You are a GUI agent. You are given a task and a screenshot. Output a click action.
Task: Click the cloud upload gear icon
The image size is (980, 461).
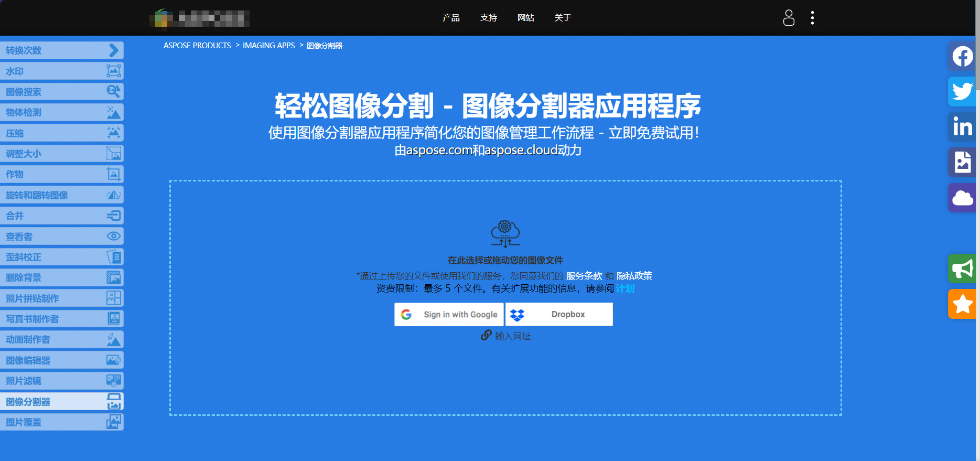pos(505,234)
